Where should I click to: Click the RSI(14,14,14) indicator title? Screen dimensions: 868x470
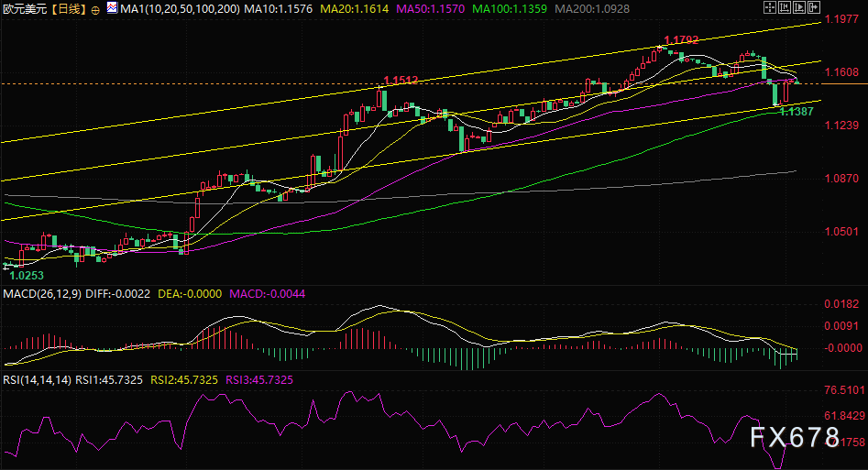37,380
